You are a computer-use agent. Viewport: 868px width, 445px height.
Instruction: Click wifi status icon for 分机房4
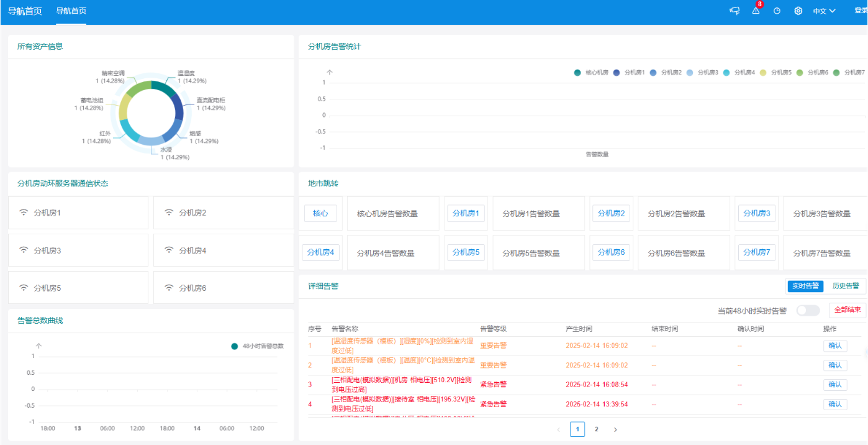(169, 250)
